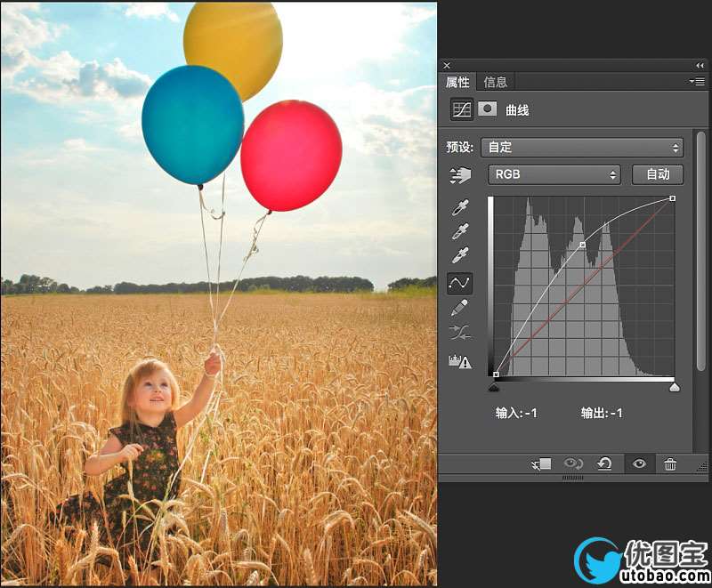
Task: Close the properties panel
Action: coord(447,66)
